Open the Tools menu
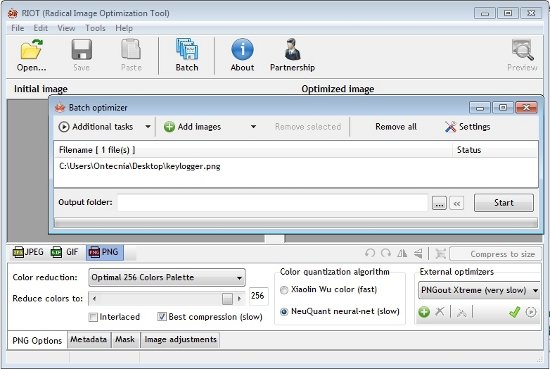The width and height of the screenshot is (550, 369). 95,28
